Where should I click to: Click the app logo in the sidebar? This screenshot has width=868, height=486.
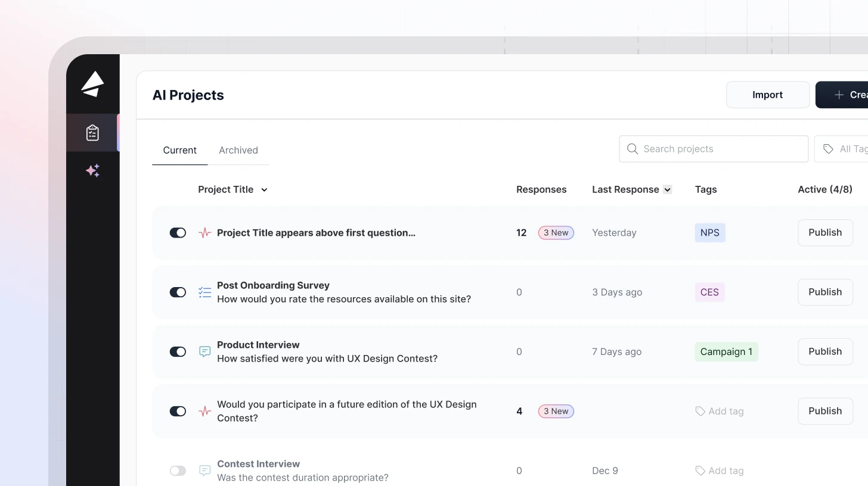[x=92, y=84]
